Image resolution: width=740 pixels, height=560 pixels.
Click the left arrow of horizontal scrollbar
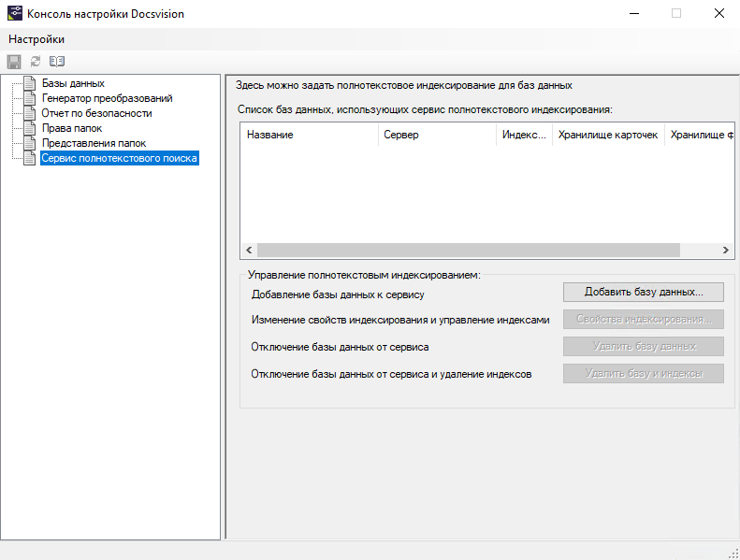[249, 251]
